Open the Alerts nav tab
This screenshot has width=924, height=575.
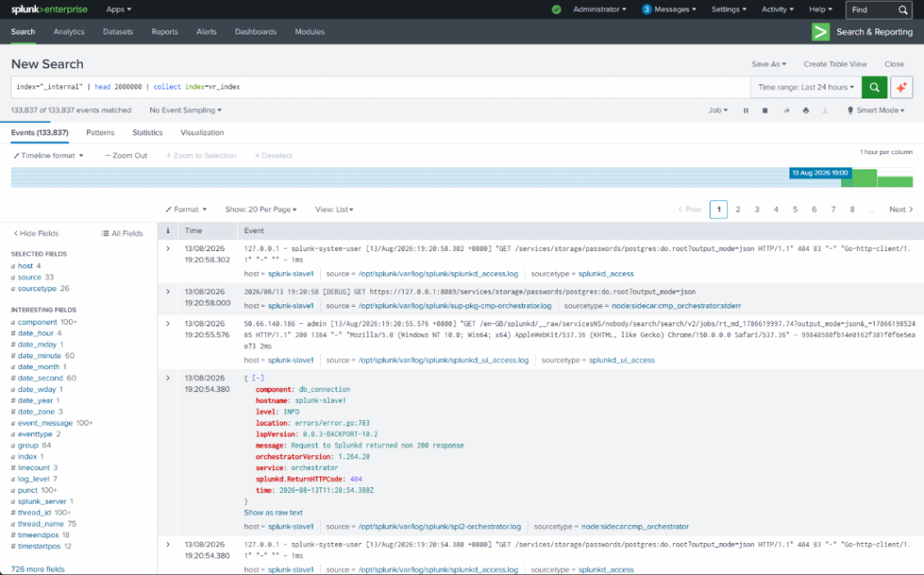point(206,32)
